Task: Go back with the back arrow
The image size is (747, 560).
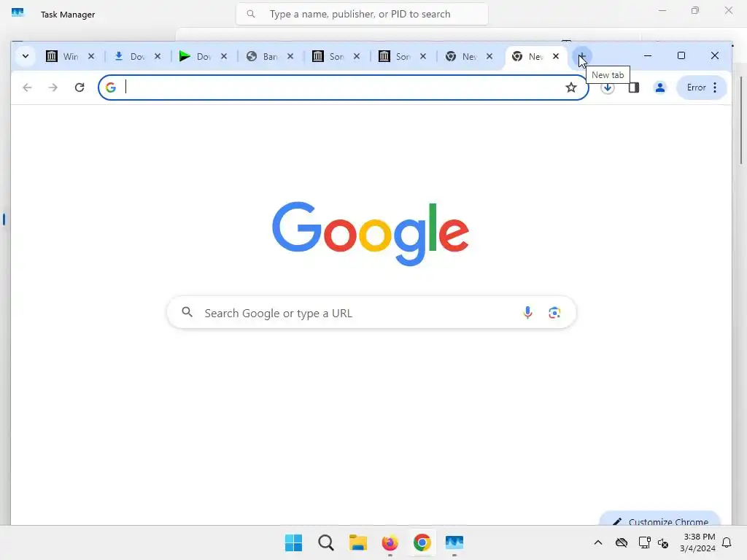Action: coord(27,87)
